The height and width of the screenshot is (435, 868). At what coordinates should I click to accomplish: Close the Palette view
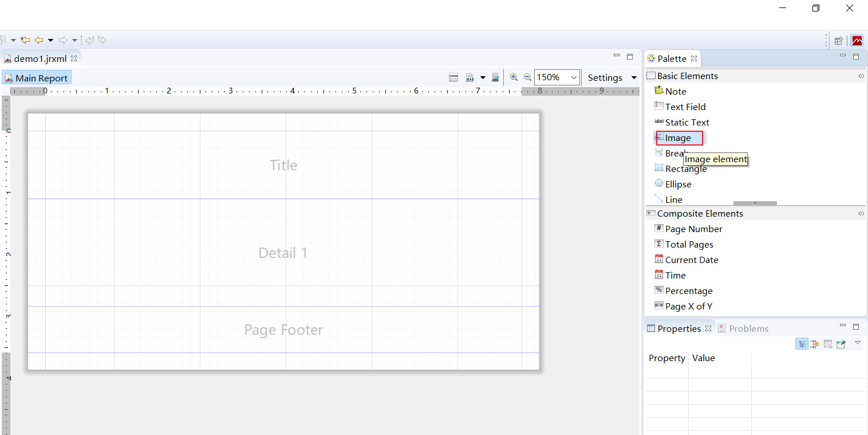(x=694, y=58)
